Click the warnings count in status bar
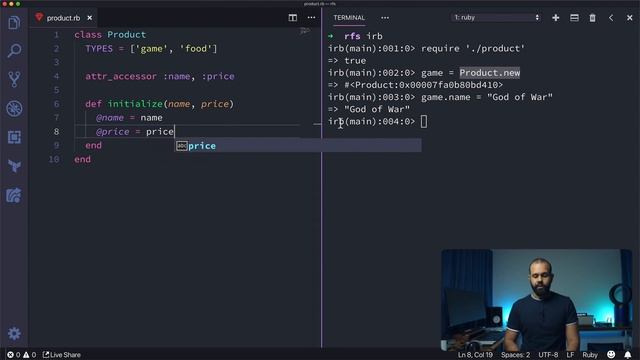640x360 pixels. click(29, 355)
